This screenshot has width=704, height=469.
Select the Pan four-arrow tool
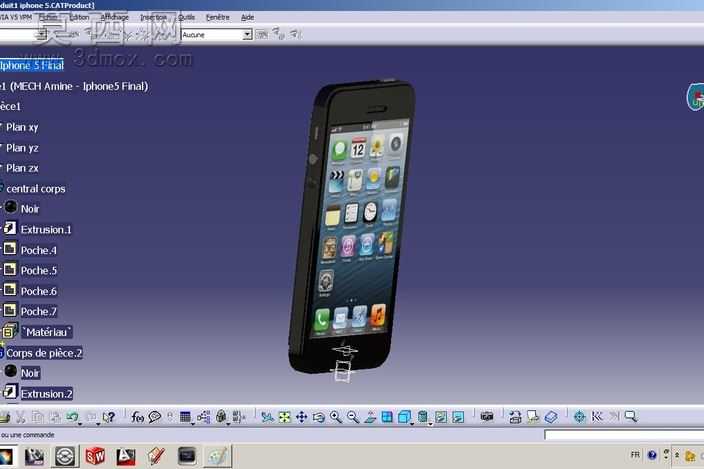301,417
